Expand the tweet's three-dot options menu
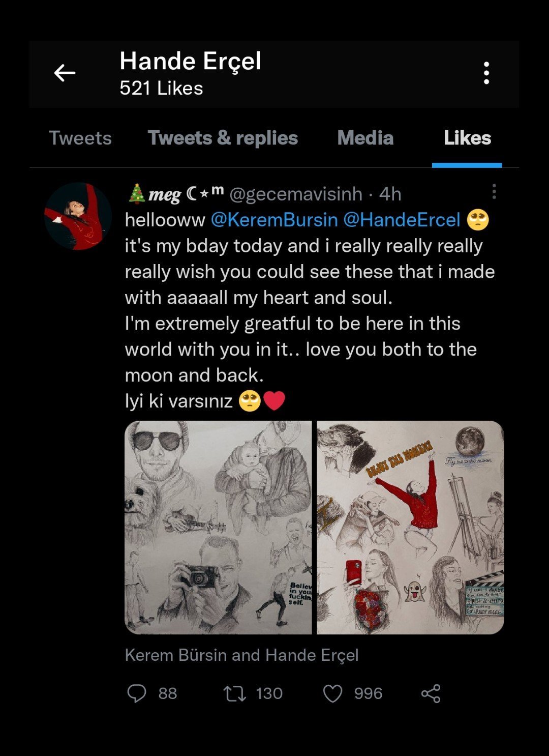The height and width of the screenshot is (756, 549). coord(494,192)
